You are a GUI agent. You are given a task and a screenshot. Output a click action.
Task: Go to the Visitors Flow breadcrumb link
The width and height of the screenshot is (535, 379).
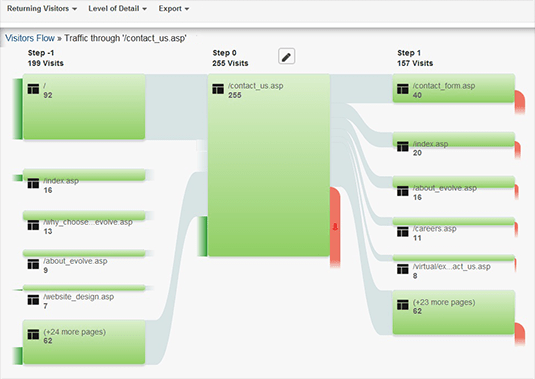(30, 38)
